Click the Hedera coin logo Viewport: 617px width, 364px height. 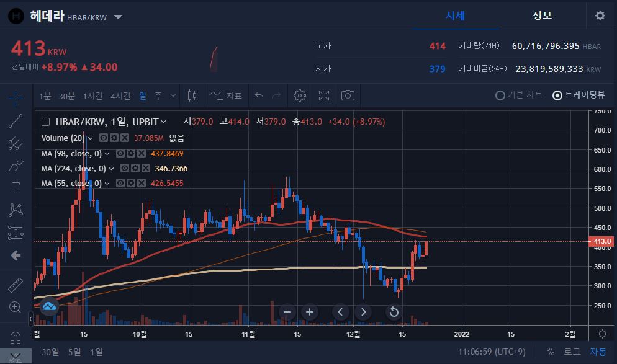[x=16, y=16]
